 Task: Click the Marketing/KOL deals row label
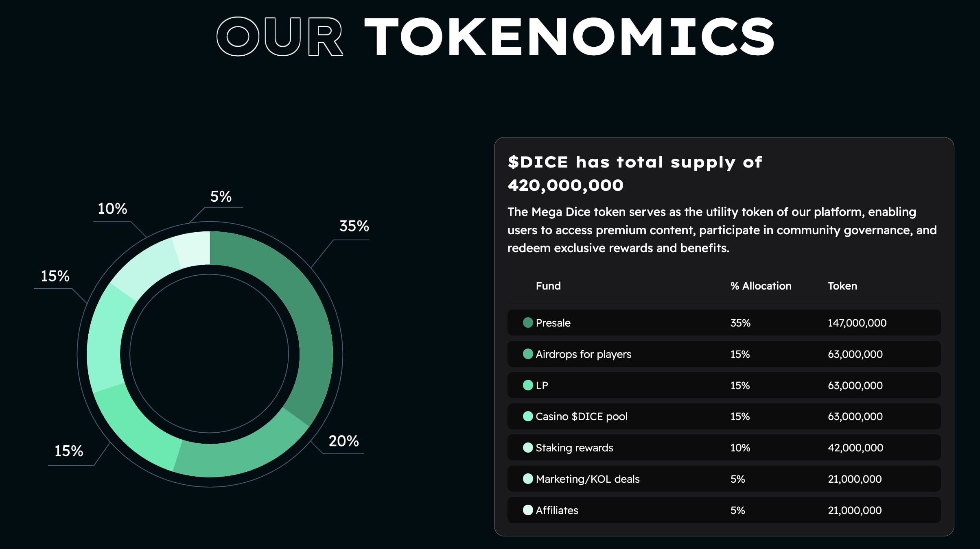tap(587, 479)
